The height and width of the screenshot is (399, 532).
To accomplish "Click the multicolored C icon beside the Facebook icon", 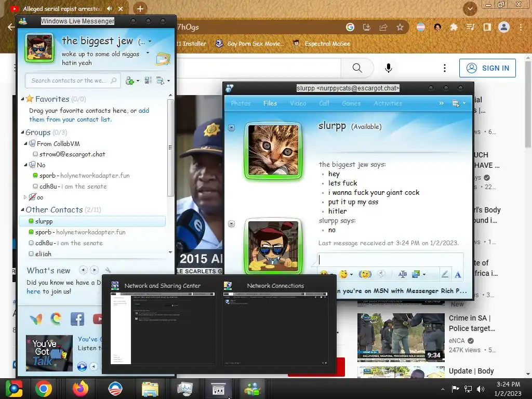I will point(56,318).
